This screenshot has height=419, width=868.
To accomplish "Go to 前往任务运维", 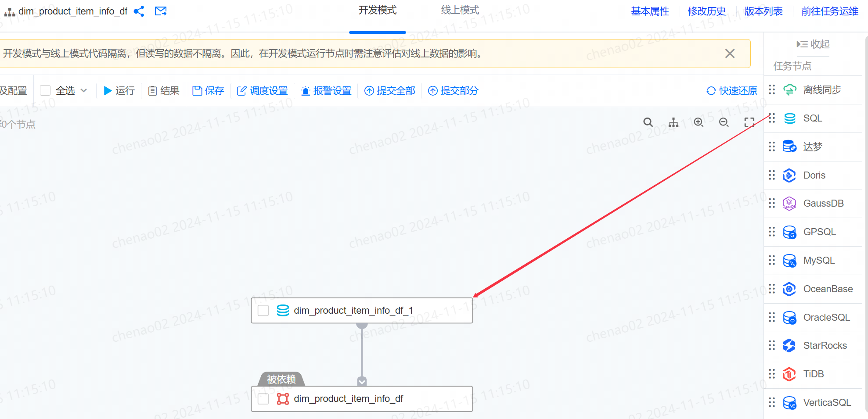I will coord(829,11).
